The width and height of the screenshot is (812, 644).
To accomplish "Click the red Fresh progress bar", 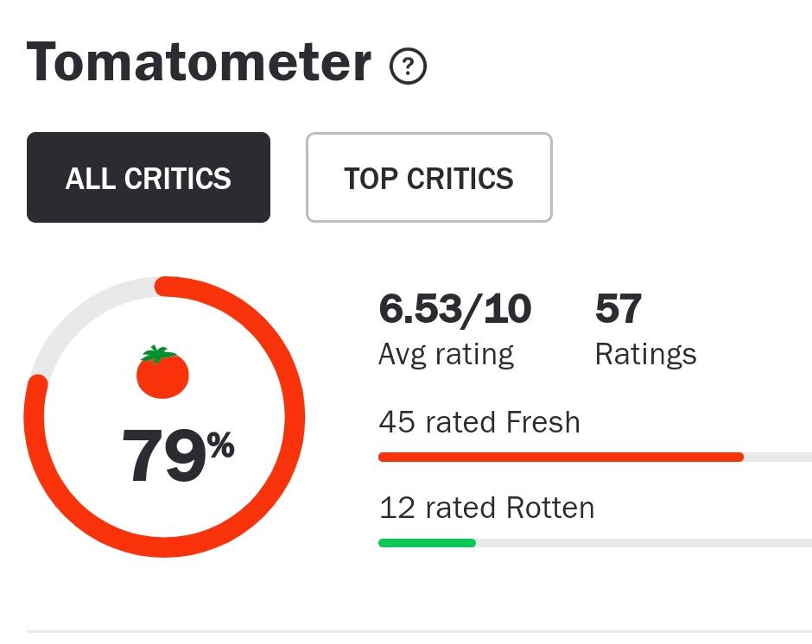I will tap(560, 457).
